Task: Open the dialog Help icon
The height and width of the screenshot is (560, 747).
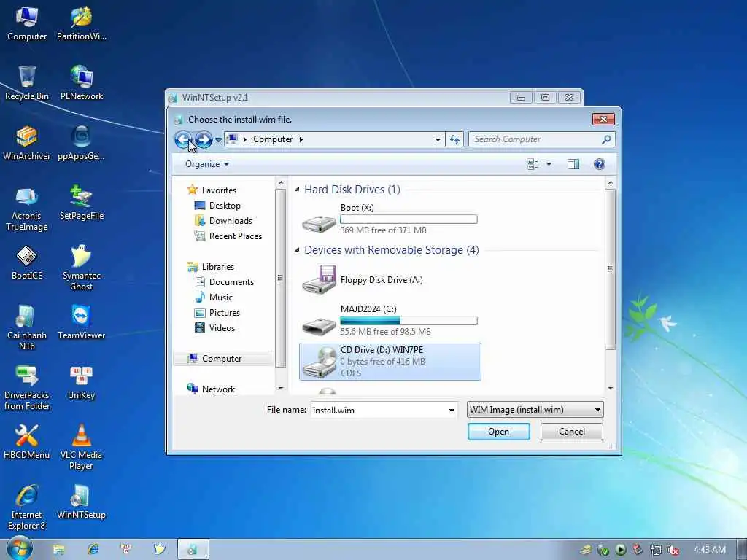Action: click(600, 164)
